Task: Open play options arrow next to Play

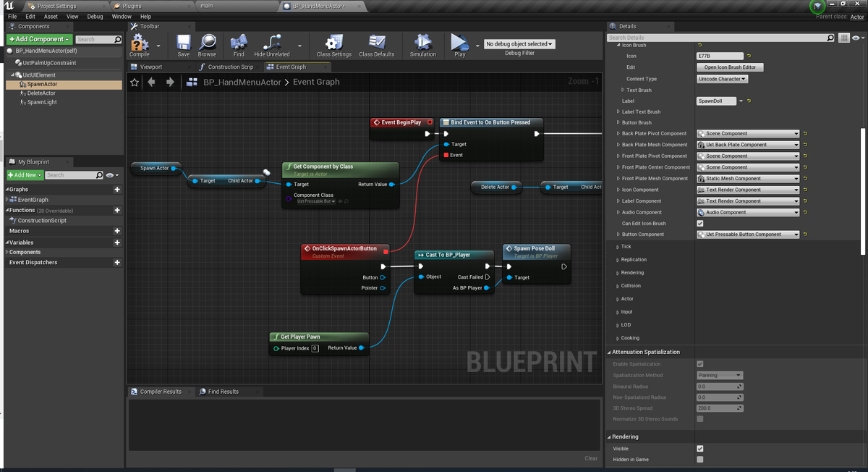Action: click(x=477, y=46)
